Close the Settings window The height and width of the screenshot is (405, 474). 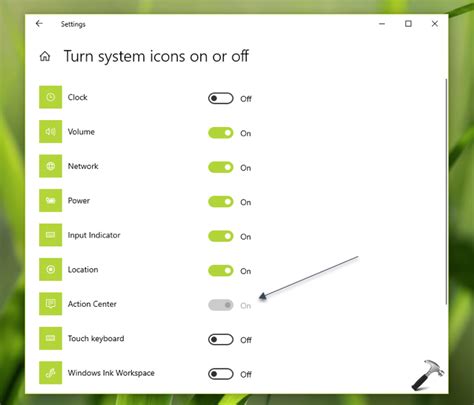[435, 24]
